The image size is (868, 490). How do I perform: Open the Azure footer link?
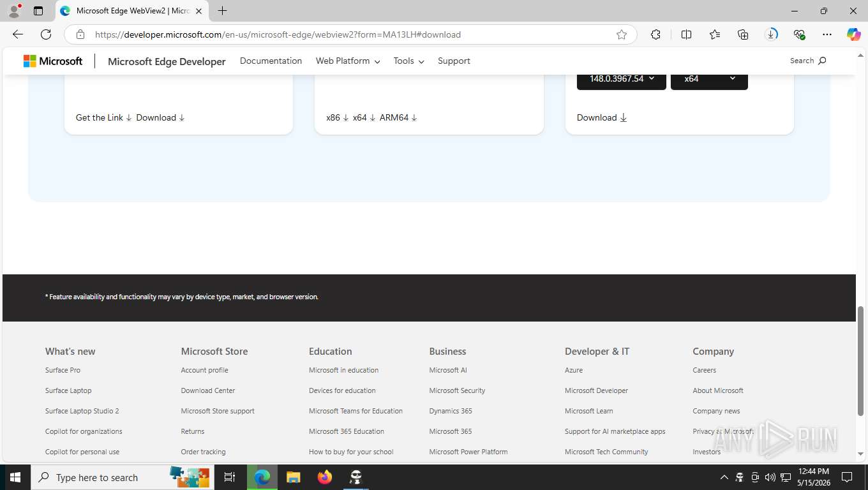click(574, 370)
